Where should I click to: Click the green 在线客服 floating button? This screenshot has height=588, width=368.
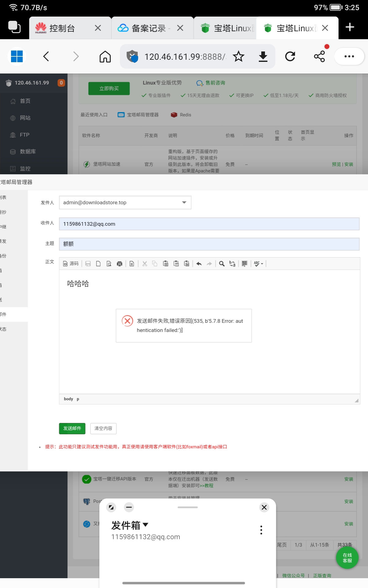pyautogui.click(x=347, y=558)
